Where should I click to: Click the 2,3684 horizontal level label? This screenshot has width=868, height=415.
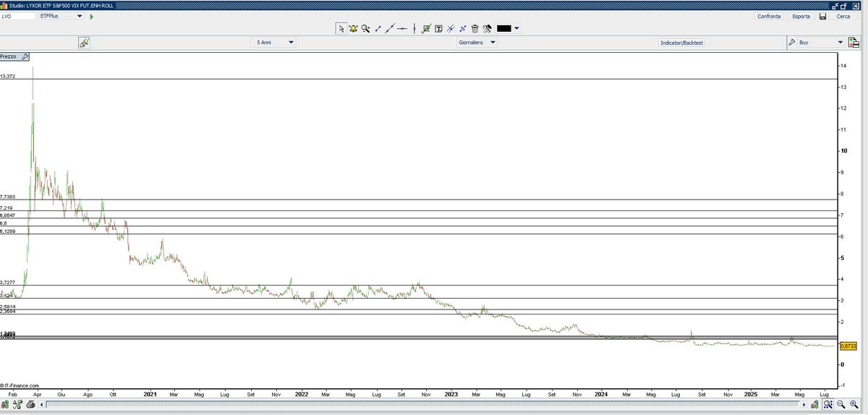click(8, 312)
